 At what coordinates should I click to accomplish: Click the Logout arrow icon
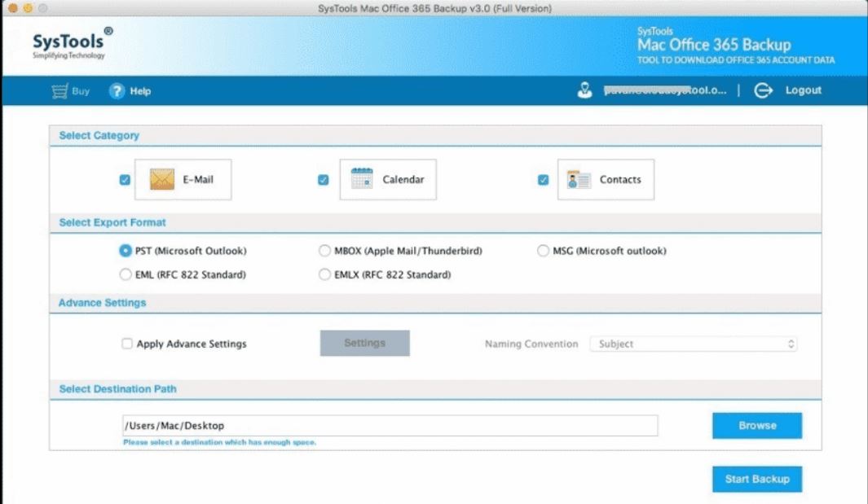[x=764, y=90]
